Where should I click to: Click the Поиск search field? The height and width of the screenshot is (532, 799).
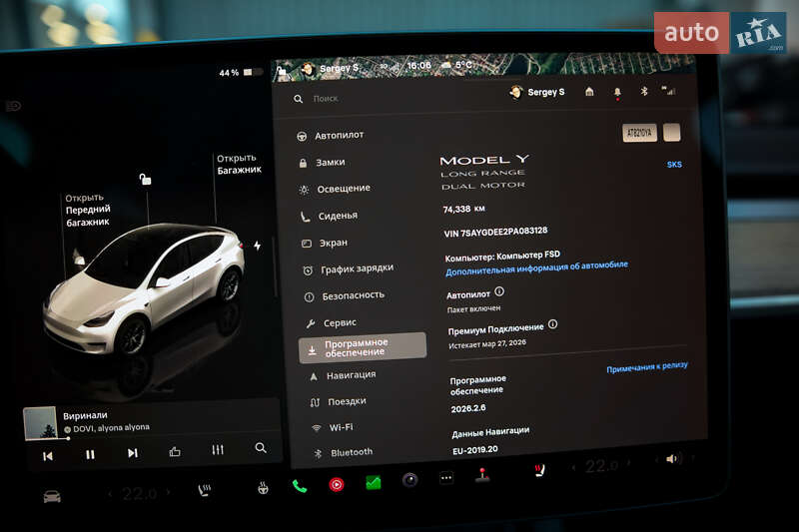click(x=326, y=98)
